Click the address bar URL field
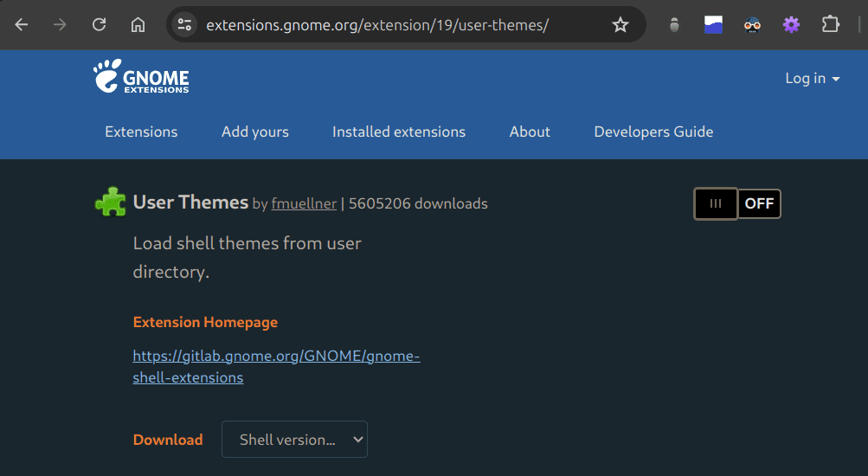The image size is (868, 476). [389, 25]
